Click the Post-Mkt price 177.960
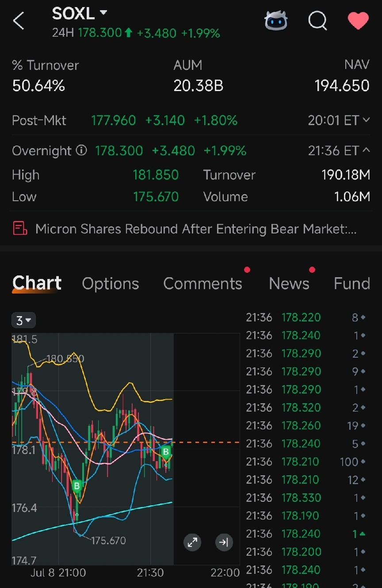The image size is (382, 588). [x=114, y=120]
